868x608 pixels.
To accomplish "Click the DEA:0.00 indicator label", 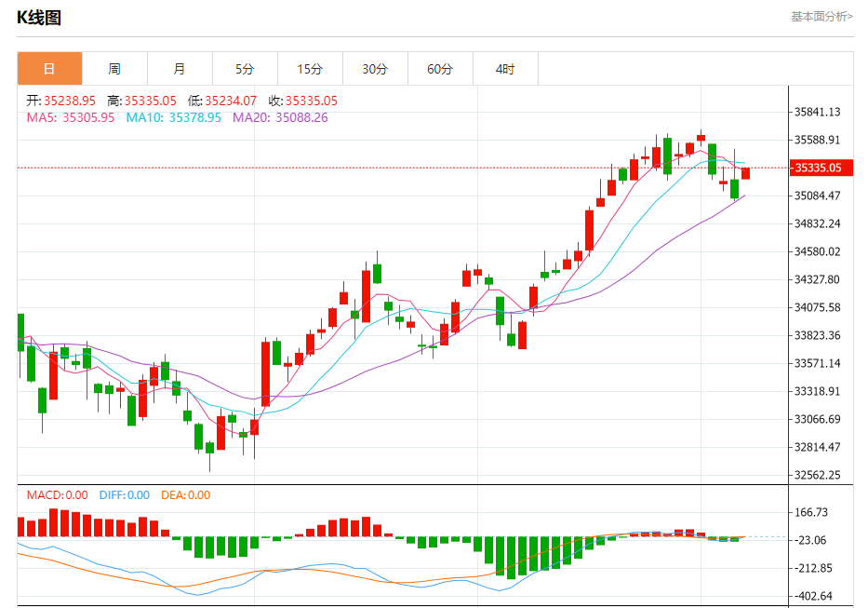I will click(x=185, y=495).
